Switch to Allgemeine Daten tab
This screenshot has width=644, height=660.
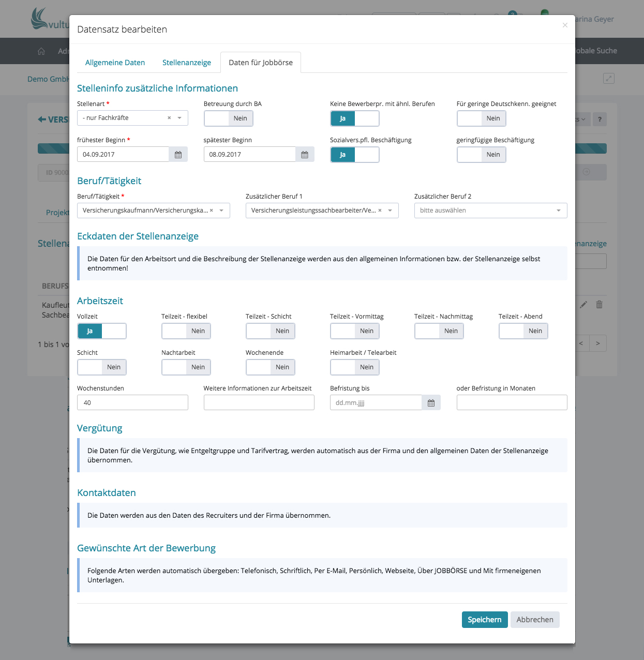tap(115, 63)
